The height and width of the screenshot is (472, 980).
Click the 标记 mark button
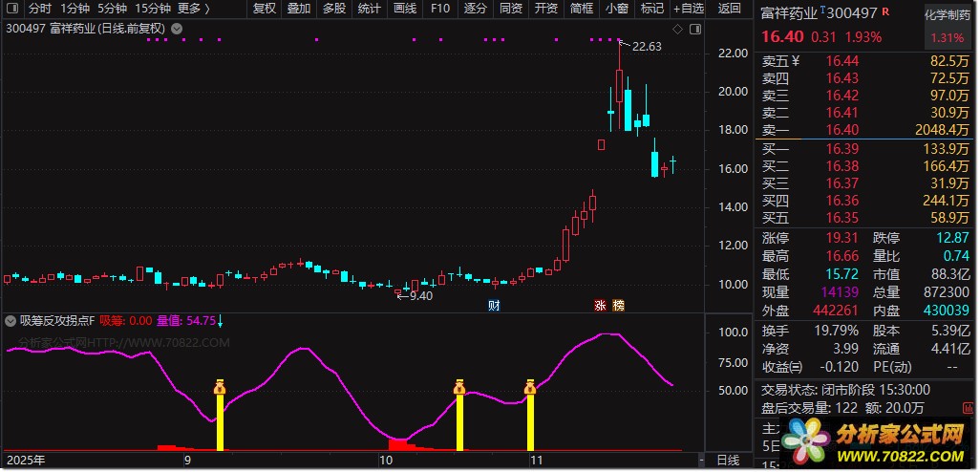[652, 9]
